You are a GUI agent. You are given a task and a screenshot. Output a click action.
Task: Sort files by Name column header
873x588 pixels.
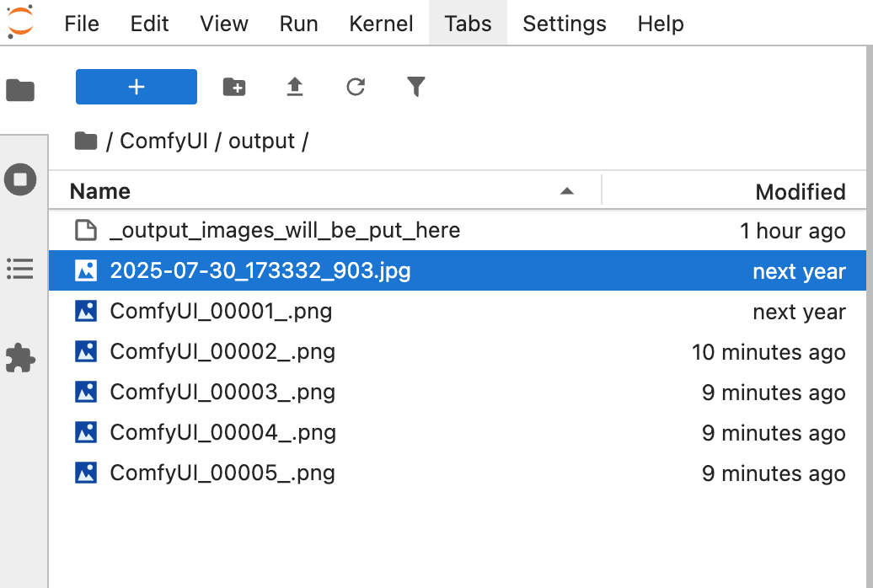pos(325,191)
